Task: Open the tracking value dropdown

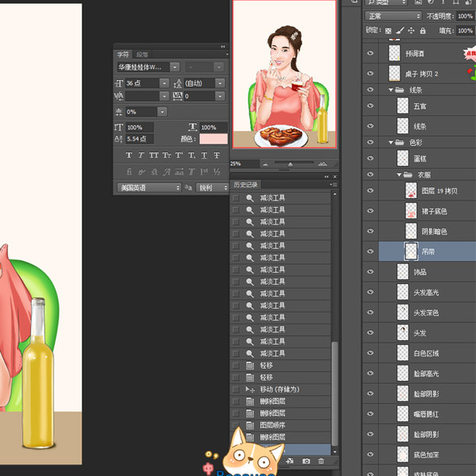Action: point(220,96)
